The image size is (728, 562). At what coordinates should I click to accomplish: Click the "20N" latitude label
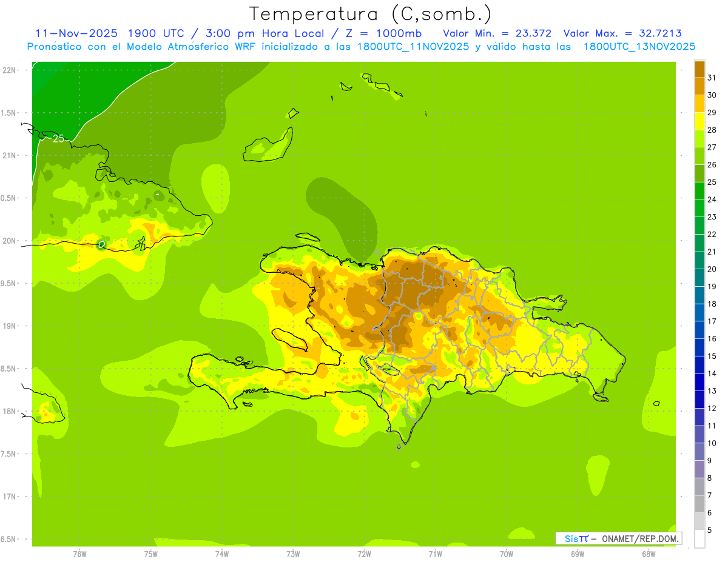pos(9,241)
